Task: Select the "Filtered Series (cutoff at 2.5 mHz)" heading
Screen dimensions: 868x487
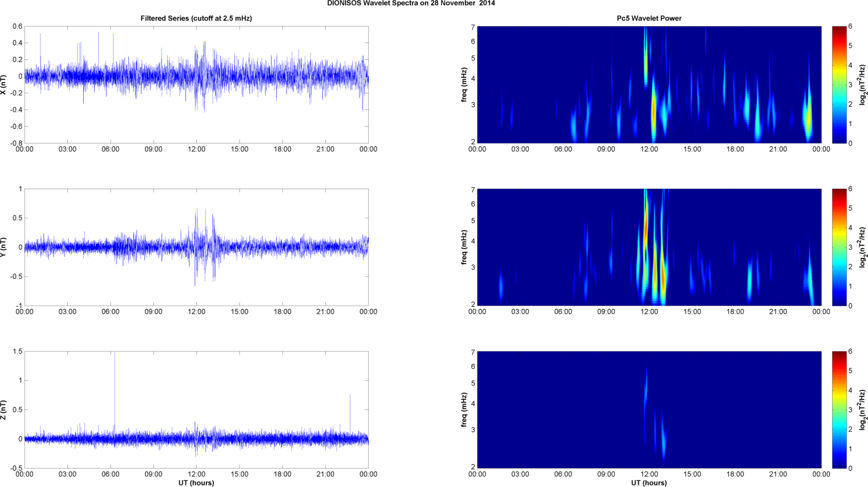Action: point(196,18)
